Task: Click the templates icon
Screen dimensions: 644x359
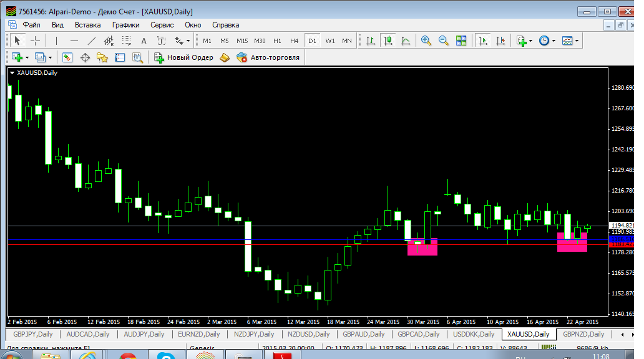Action: (x=567, y=41)
